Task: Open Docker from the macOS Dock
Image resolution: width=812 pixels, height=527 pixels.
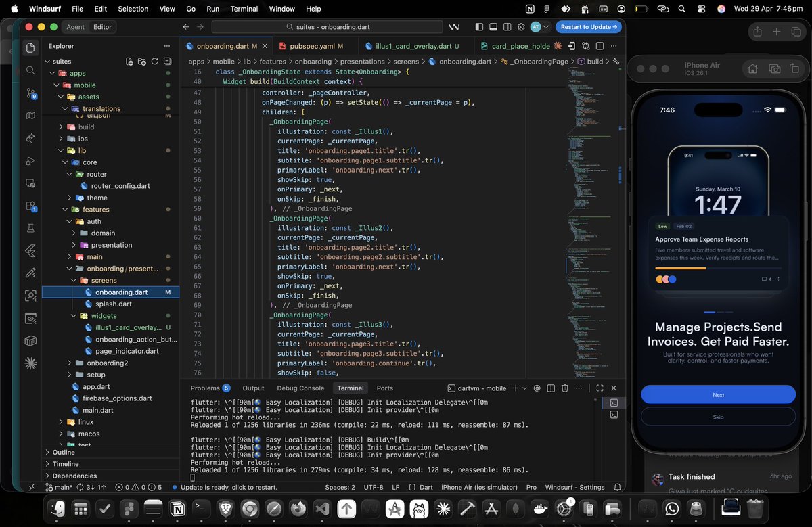Action: [541, 508]
